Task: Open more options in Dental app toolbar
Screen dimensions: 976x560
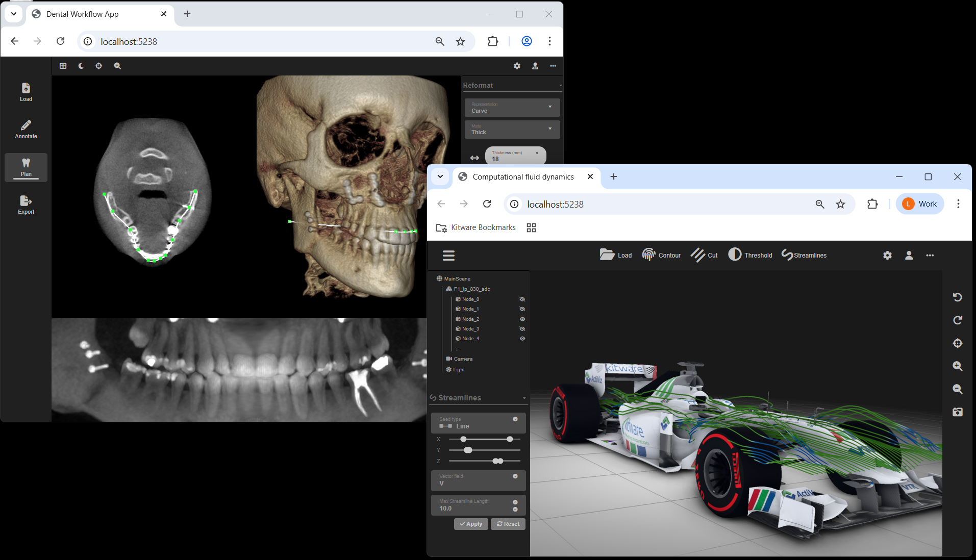Action: (553, 66)
